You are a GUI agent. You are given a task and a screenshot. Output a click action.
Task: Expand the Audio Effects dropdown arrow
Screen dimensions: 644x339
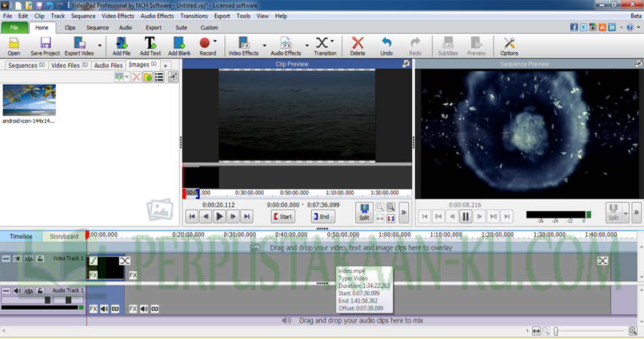click(x=307, y=45)
